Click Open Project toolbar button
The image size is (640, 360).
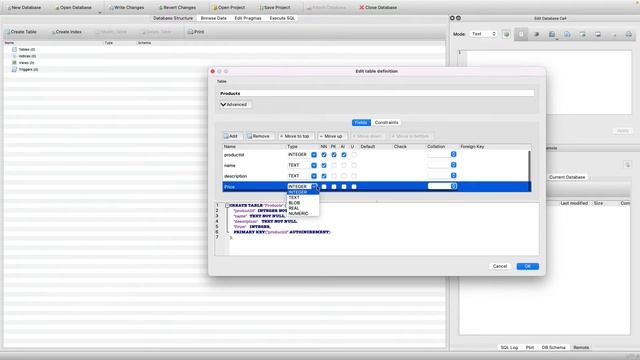(x=229, y=7)
